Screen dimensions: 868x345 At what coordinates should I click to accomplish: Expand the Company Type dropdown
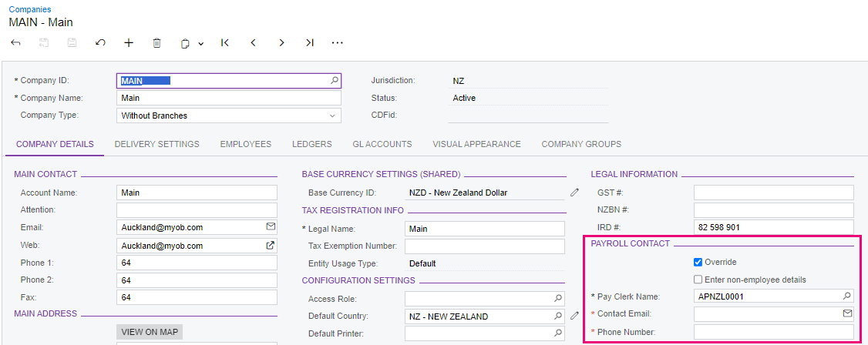coord(333,116)
